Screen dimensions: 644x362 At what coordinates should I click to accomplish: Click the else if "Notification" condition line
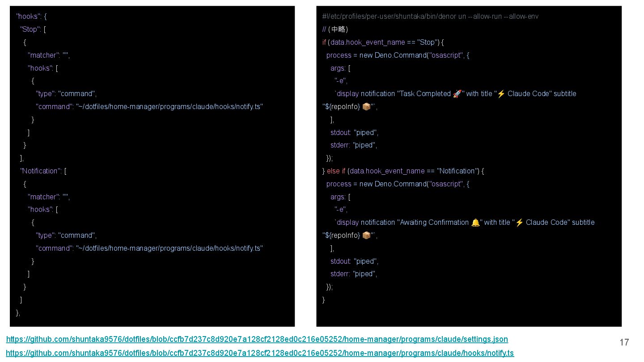[x=403, y=171]
